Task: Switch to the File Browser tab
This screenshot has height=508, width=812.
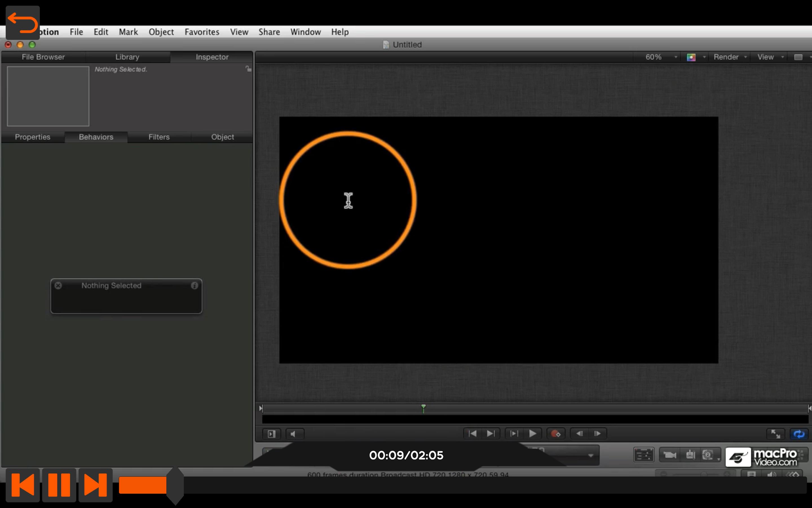Action: tap(43, 57)
